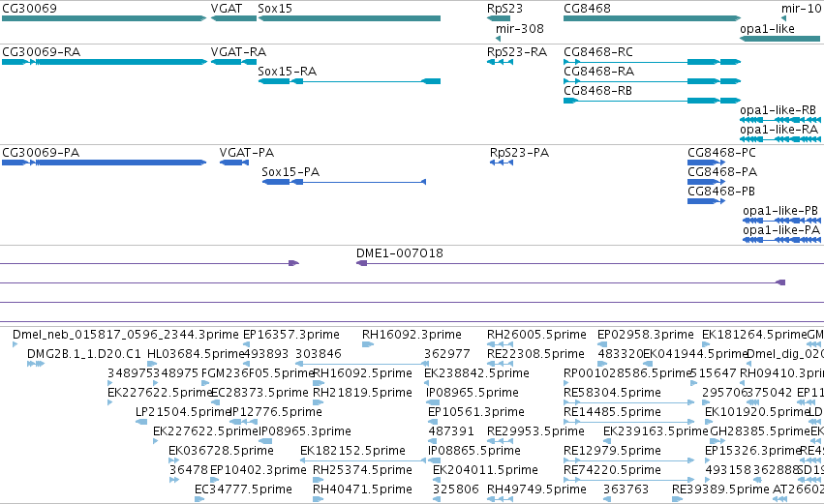Click the RH26005.5prime EST label
The image size is (824, 504).
(x=536, y=335)
